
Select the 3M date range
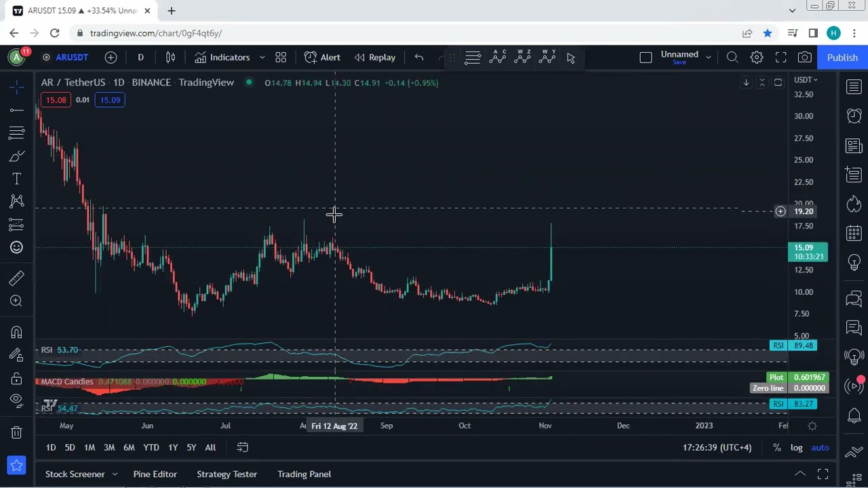pyautogui.click(x=109, y=447)
